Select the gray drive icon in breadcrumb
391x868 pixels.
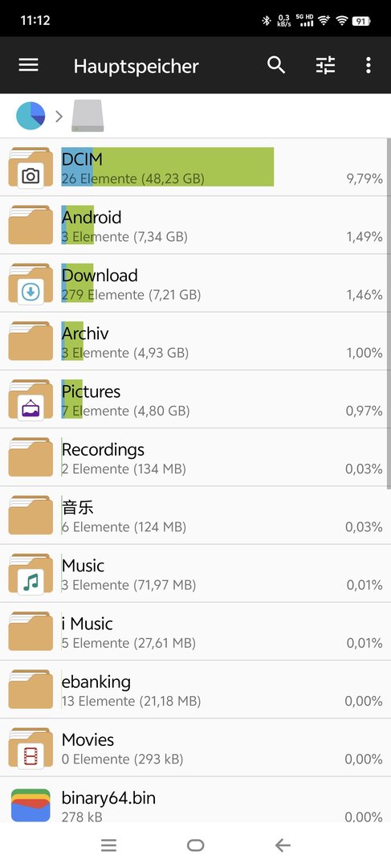(x=88, y=116)
